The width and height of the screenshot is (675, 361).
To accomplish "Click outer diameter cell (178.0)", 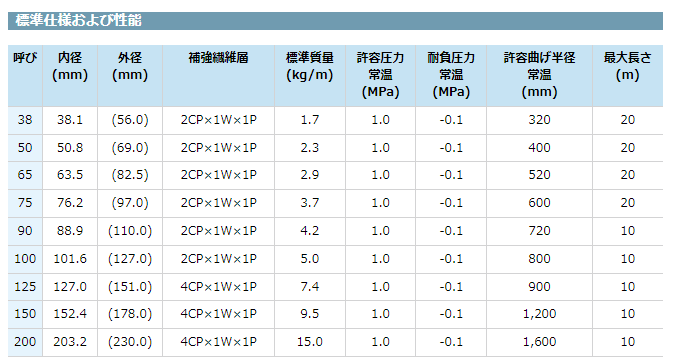I will point(130,314).
